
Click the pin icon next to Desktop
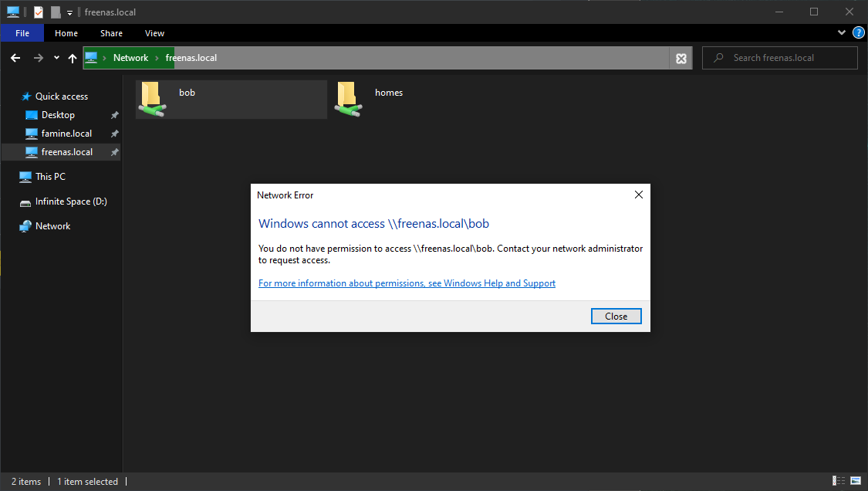click(x=115, y=115)
